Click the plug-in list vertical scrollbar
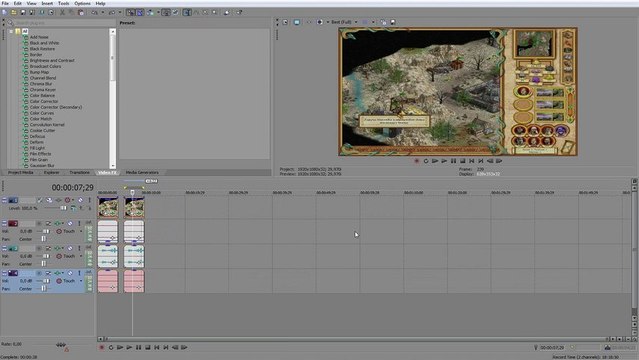 tap(113, 99)
